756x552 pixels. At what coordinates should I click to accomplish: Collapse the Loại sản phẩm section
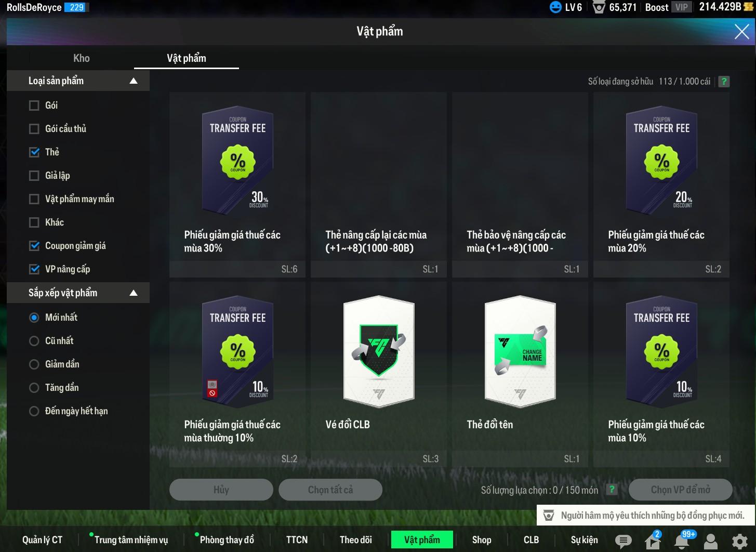click(x=134, y=81)
